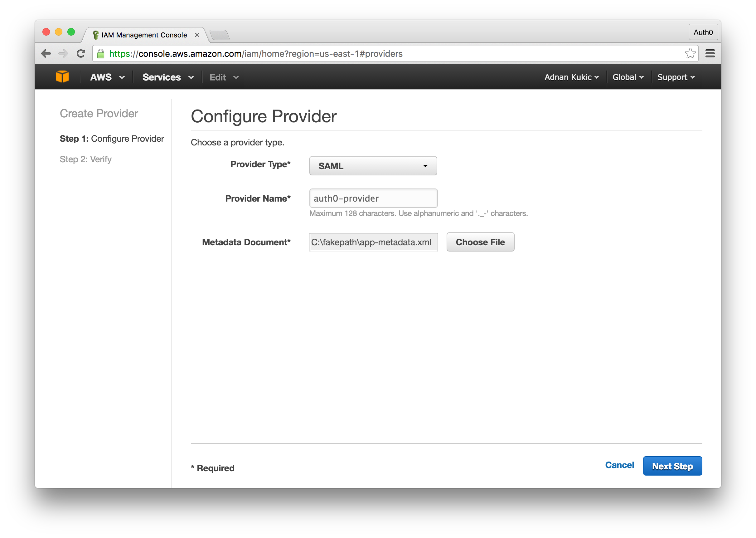This screenshot has height=538, width=756.
Task: Open the Adnan Kukic account menu
Action: click(571, 77)
